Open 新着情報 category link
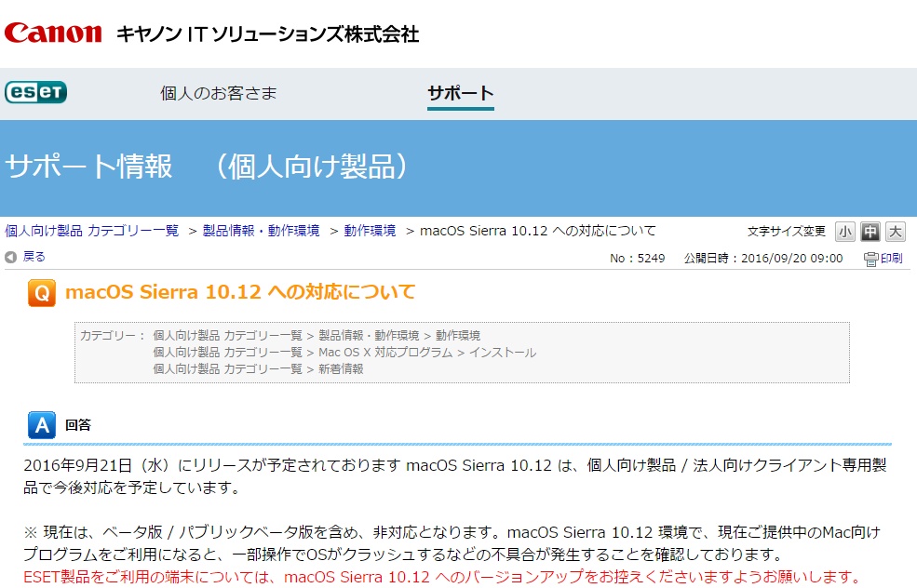The width and height of the screenshot is (917, 588). coord(341,368)
